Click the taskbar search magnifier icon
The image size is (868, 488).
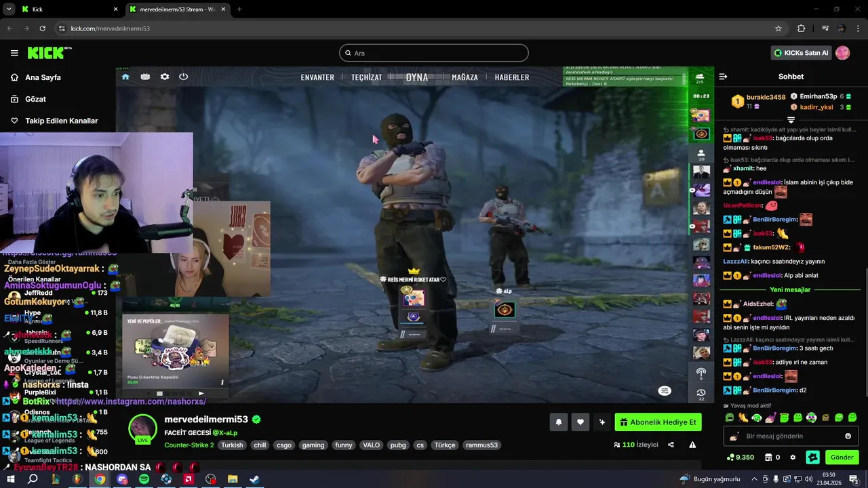click(33, 479)
